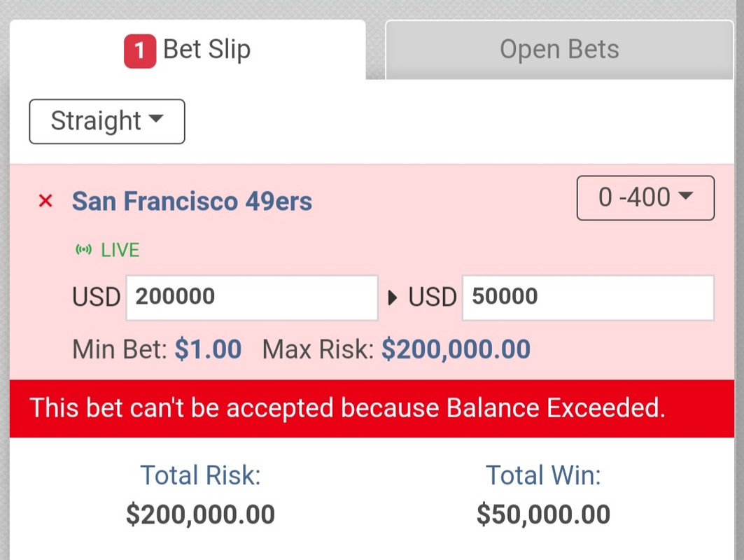The width and height of the screenshot is (744, 560).
Task: Click the caret arrow in Straight selector
Action: pos(156,118)
